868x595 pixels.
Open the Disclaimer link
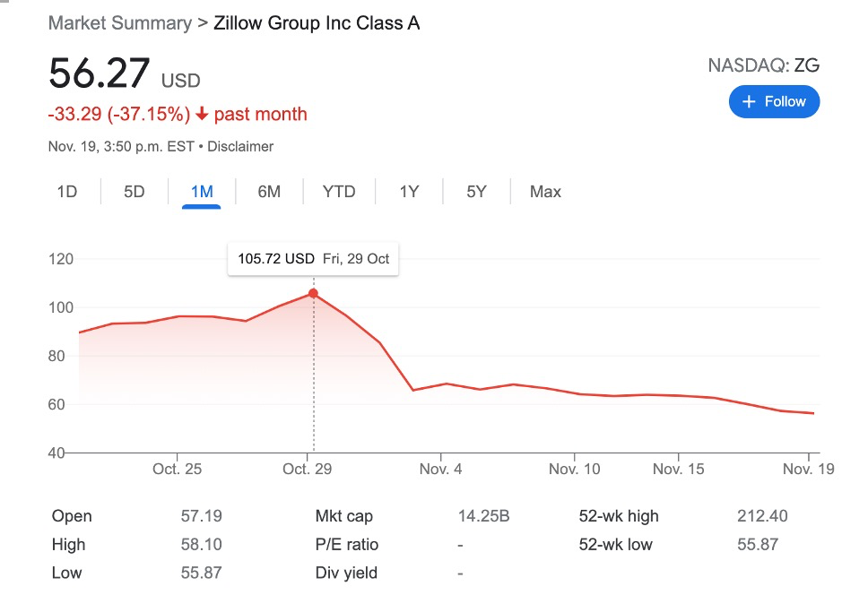240,147
